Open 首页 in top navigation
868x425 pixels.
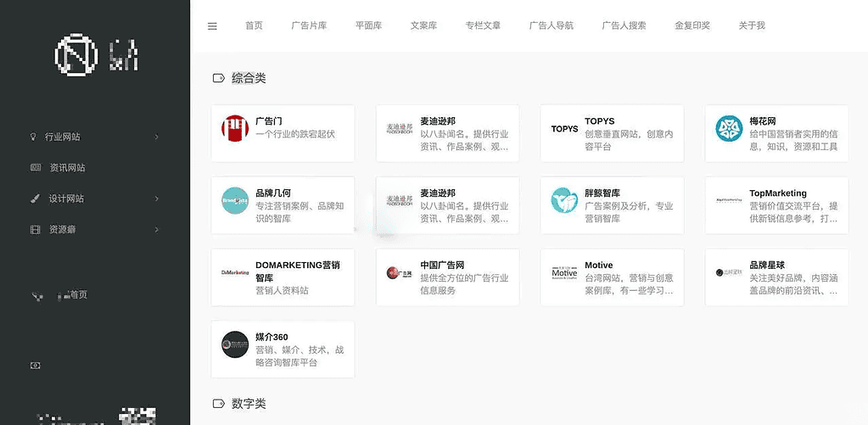(254, 25)
